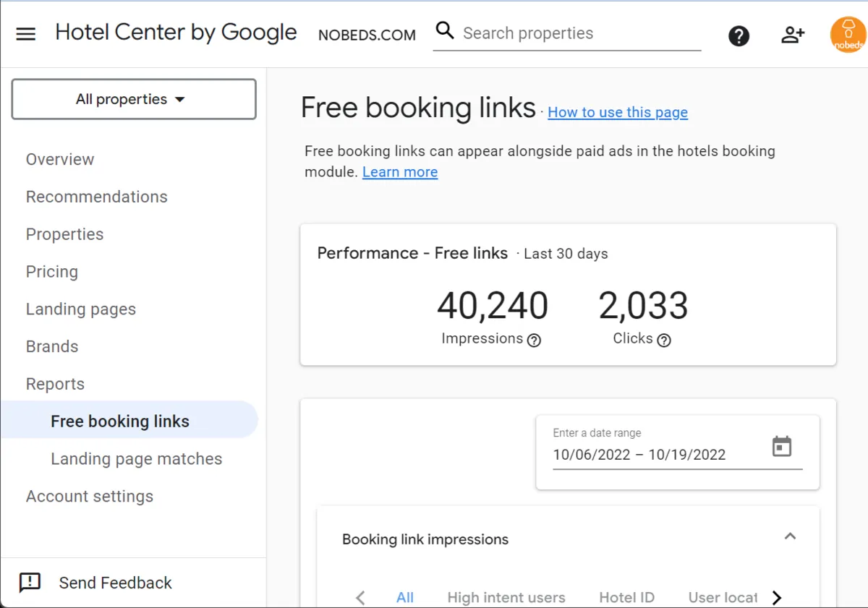This screenshot has height=608, width=868.
Task: Click the Impressions help icon
Action: [x=534, y=340]
